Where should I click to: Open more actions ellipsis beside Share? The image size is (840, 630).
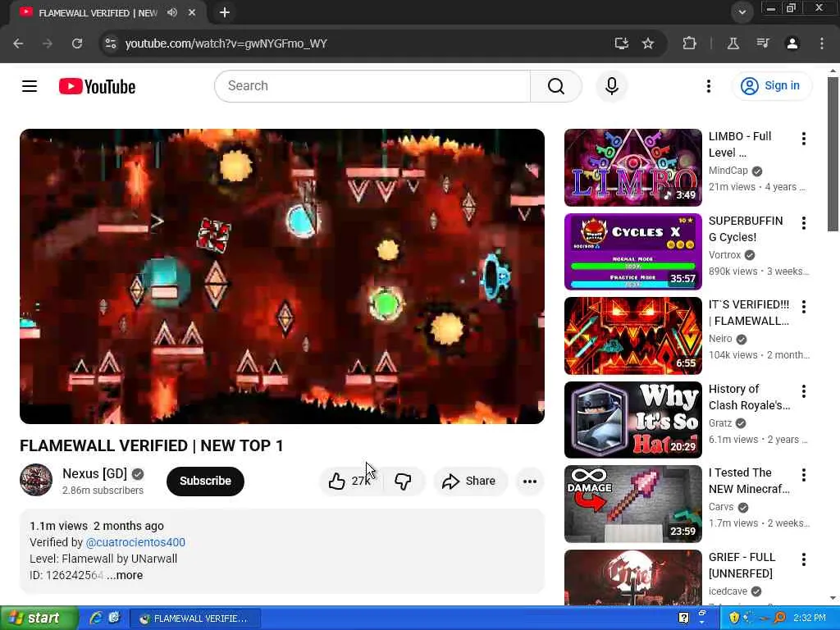[529, 481]
